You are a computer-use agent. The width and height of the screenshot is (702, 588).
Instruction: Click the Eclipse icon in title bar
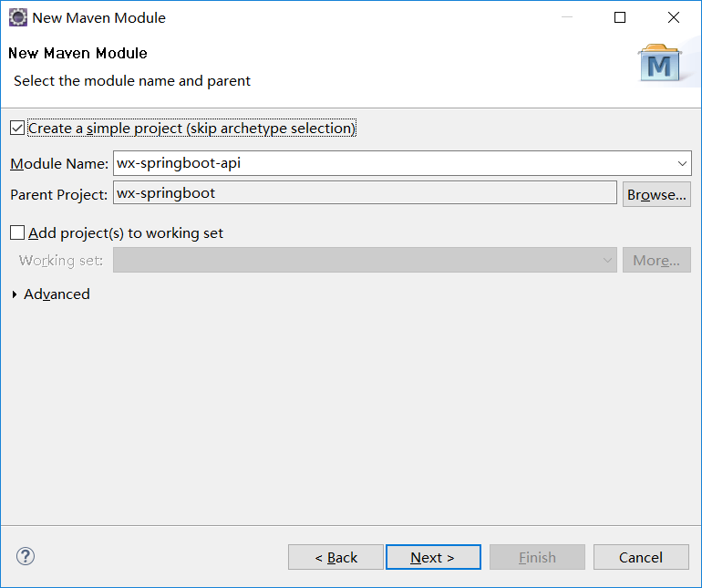point(18,18)
